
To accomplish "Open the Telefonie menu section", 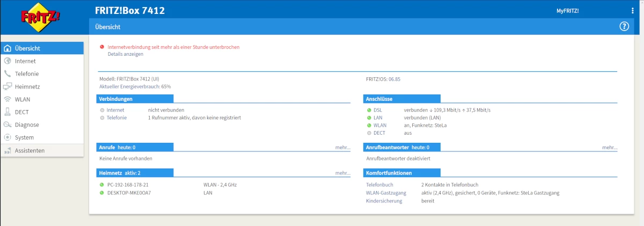I will (x=42, y=74).
